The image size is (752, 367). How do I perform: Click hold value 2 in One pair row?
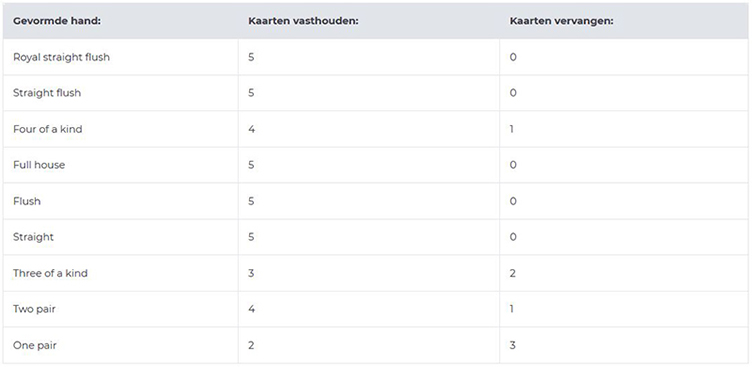tap(251, 345)
